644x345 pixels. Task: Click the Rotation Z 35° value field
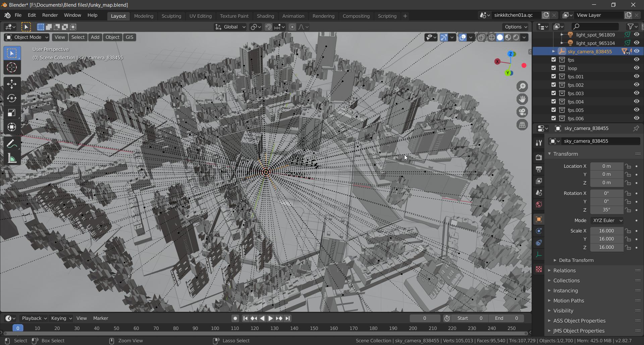coord(606,210)
